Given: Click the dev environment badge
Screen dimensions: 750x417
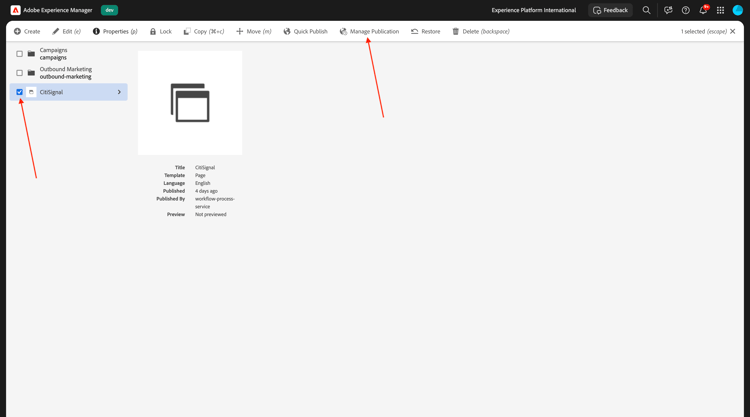Looking at the screenshot, I should 110,10.
